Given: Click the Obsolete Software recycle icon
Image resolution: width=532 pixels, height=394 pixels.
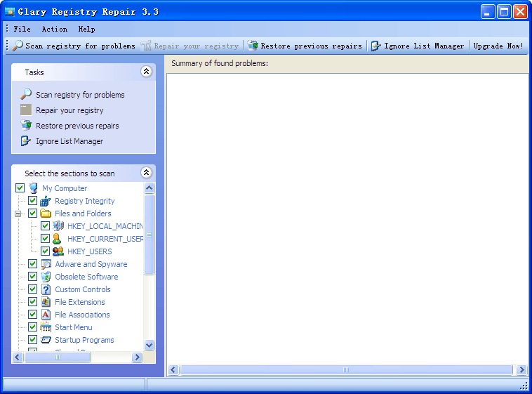Looking at the screenshot, I should 46,277.
